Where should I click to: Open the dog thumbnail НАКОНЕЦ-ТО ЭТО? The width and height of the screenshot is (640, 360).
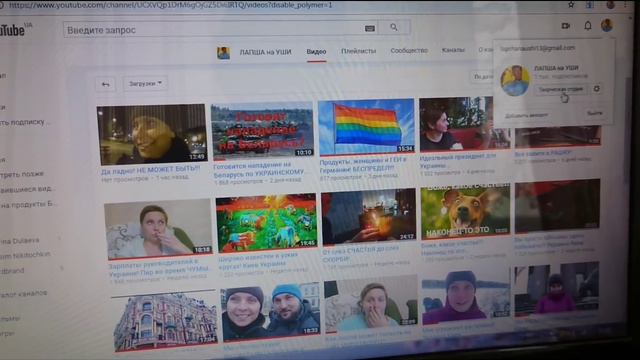coord(465,211)
